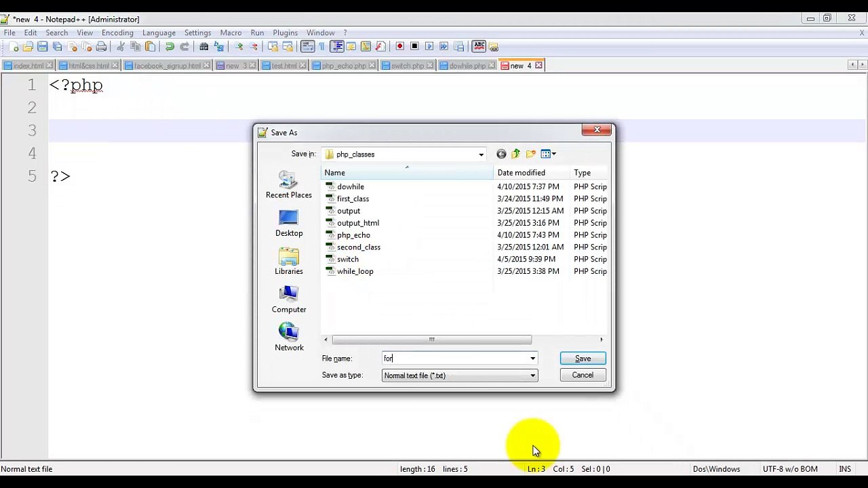The width and height of the screenshot is (868, 488).
Task: Open the Save as type combo box
Action: click(x=460, y=375)
